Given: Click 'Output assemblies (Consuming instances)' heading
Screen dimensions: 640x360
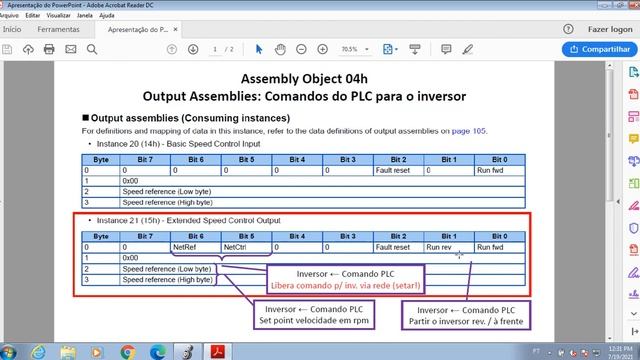Looking at the screenshot, I should pyautogui.click(x=190, y=118).
